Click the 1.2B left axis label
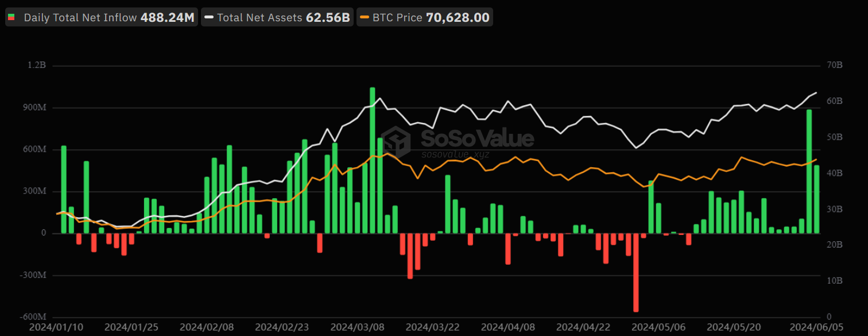Viewport: 868px width, 336px height. [37, 65]
